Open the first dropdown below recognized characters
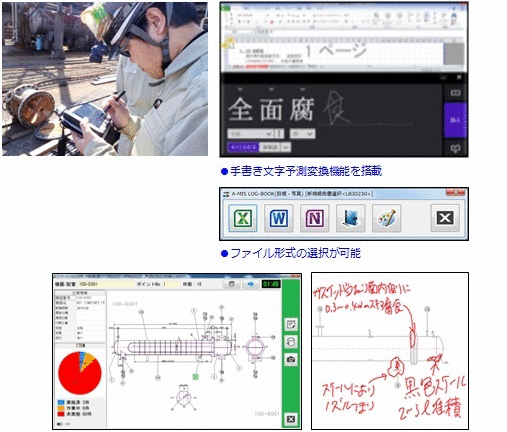 [250, 134]
